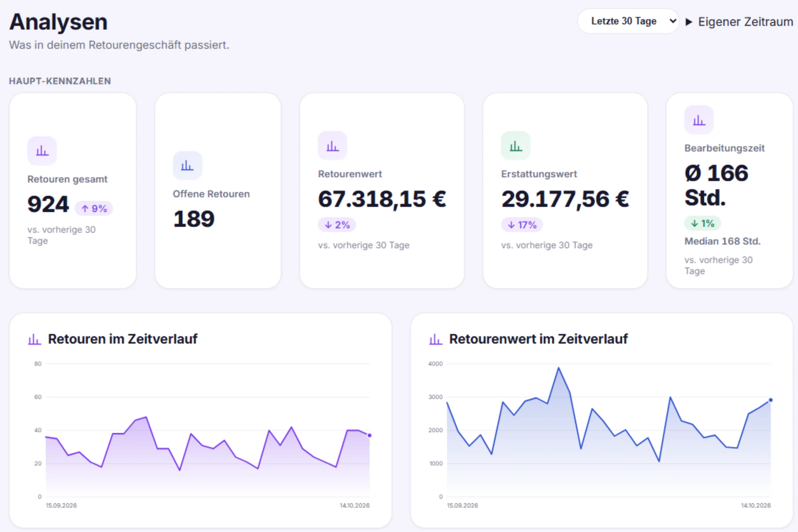Click the Retouren gesamt label

[67, 179]
